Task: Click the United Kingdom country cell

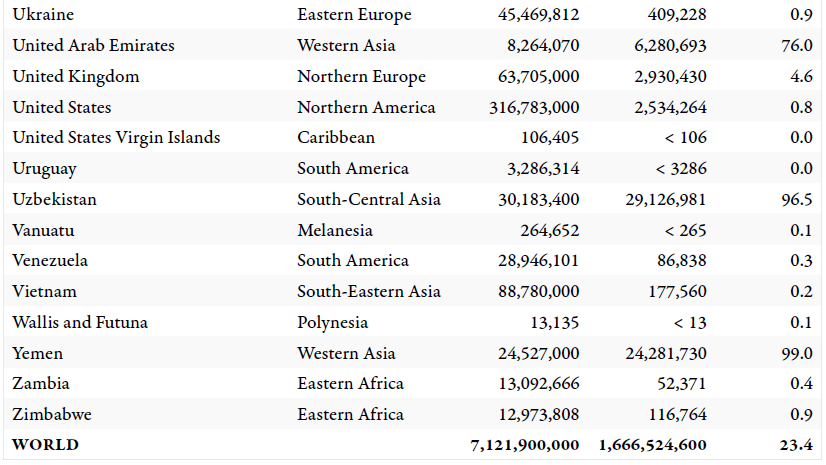Action: pos(76,76)
